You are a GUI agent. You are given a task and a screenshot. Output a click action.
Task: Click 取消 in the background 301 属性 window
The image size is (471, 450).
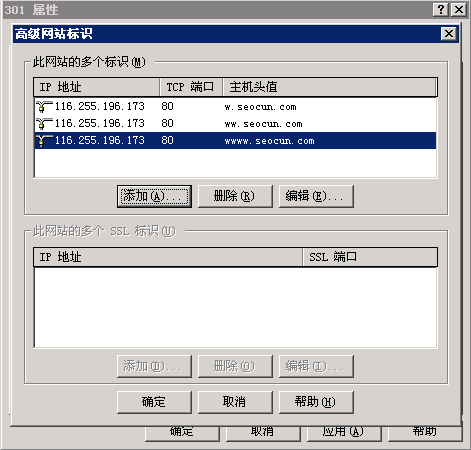(263, 433)
